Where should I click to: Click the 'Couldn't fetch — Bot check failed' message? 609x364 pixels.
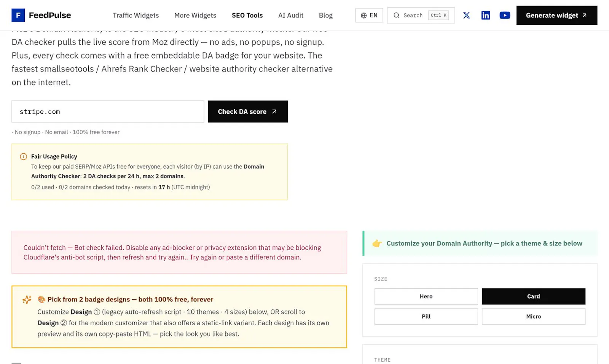pyautogui.click(x=172, y=252)
